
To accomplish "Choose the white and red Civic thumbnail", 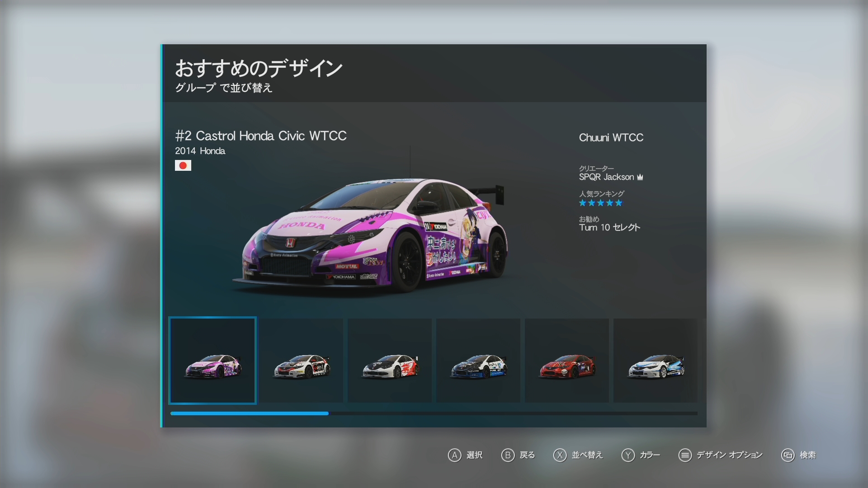I will (x=390, y=361).
